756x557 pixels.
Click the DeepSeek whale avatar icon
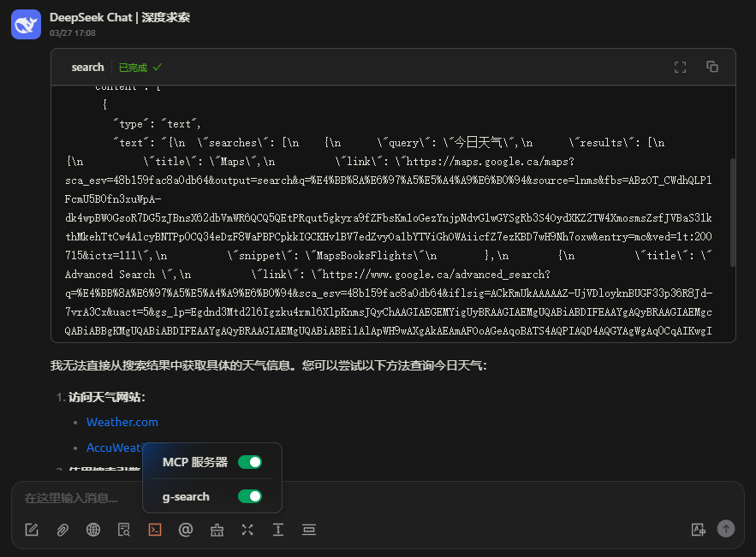tap(26, 25)
